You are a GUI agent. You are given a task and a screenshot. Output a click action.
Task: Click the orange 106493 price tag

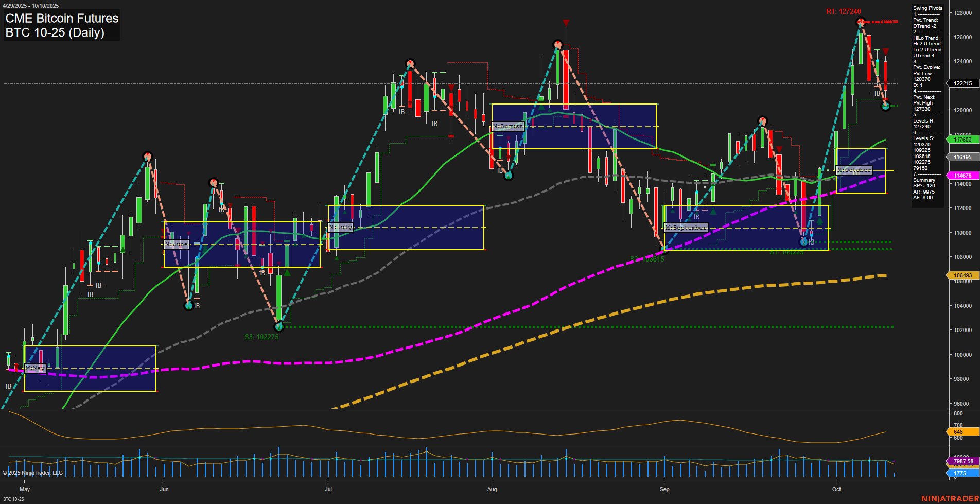pyautogui.click(x=962, y=275)
